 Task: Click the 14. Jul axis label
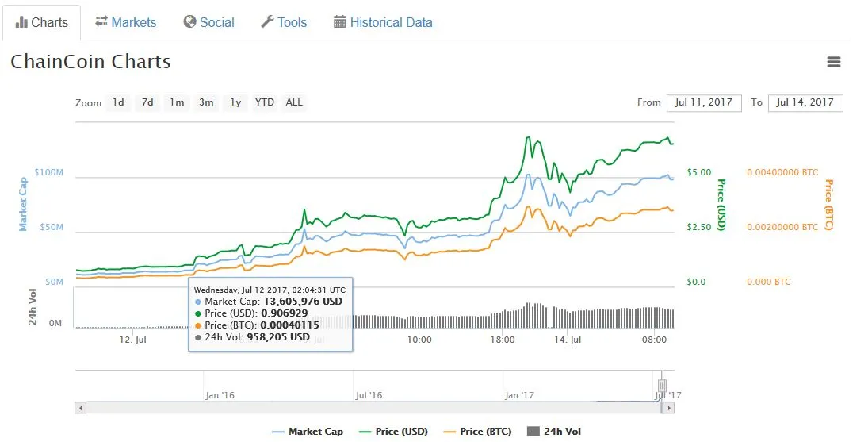568,340
